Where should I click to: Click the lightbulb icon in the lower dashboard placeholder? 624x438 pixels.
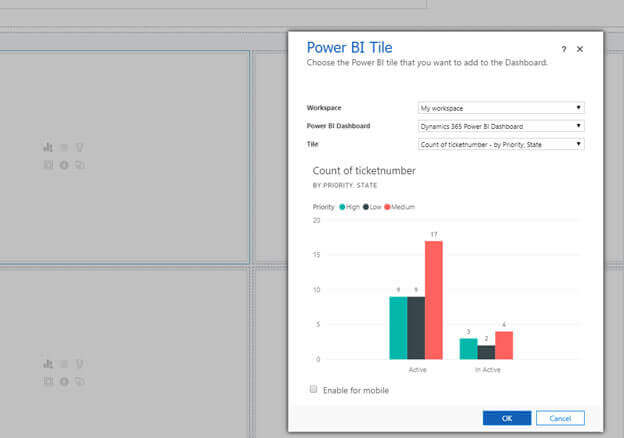80,364
